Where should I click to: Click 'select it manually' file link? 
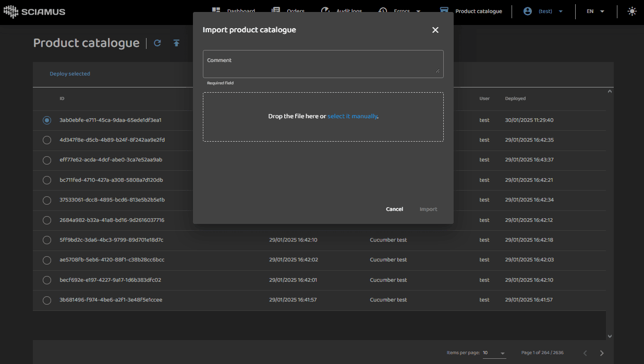tap(352, 117)
